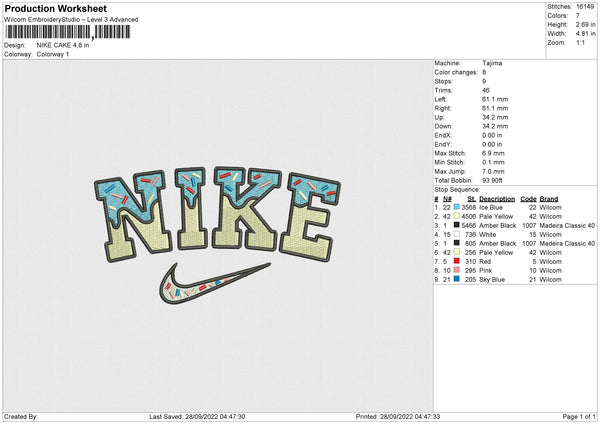Click the 'White' description text
This screenshot has height=424, width=600.
[x=488, y=235]
